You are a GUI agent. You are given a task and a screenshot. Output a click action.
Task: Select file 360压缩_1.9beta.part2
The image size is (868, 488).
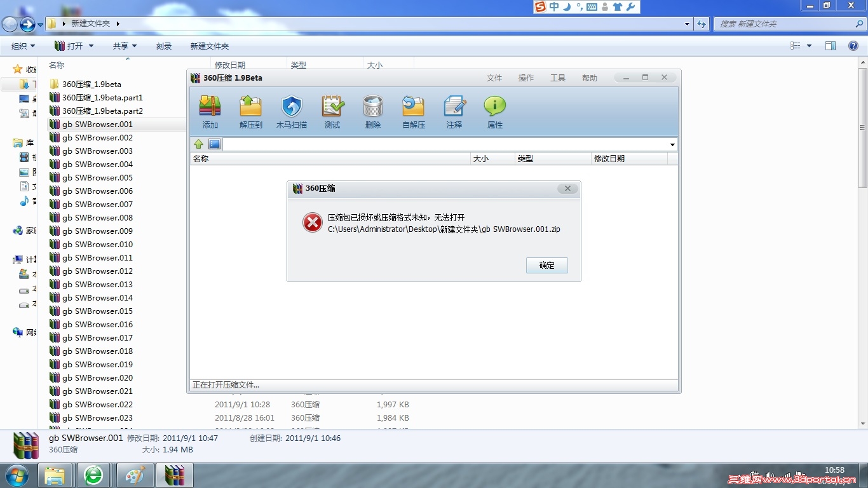[x=102, y=111]
